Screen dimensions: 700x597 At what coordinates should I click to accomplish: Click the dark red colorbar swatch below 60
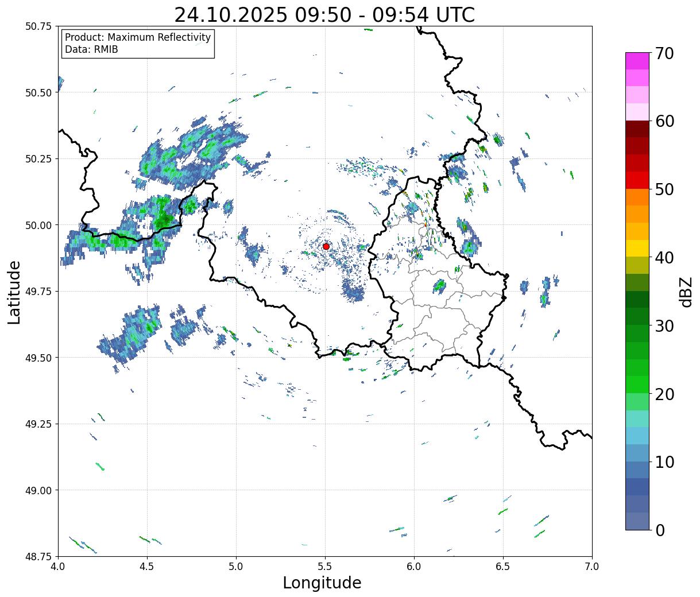point(637,129)
